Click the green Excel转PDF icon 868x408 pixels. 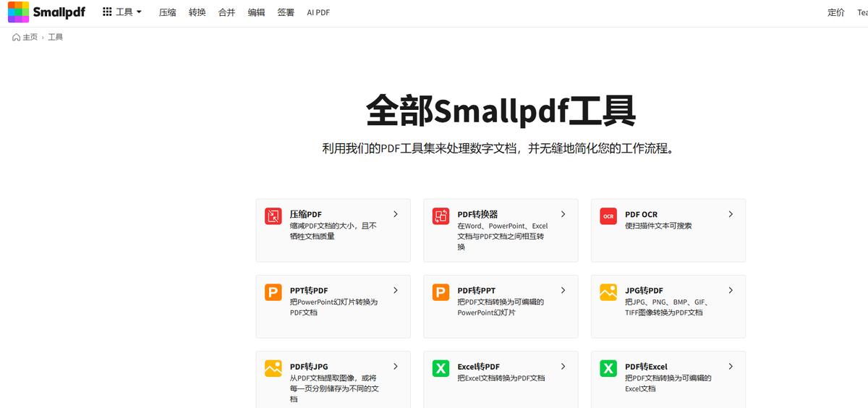click(441, 368)
